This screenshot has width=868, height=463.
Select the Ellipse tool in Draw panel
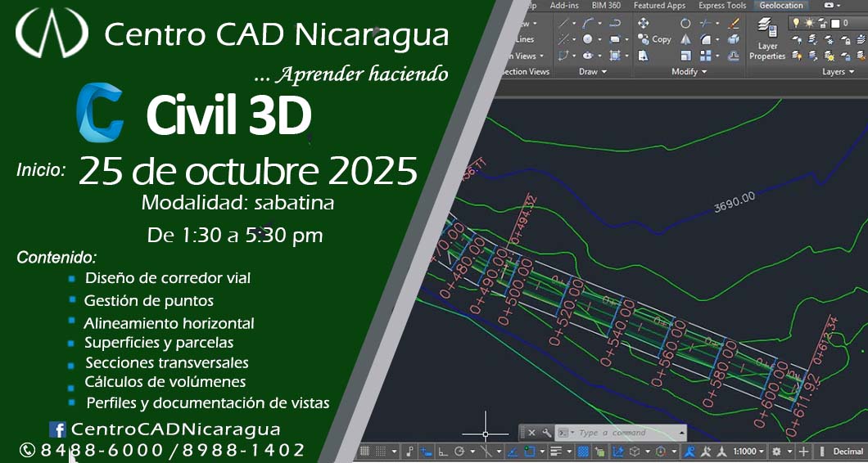(x=588, y=56)
